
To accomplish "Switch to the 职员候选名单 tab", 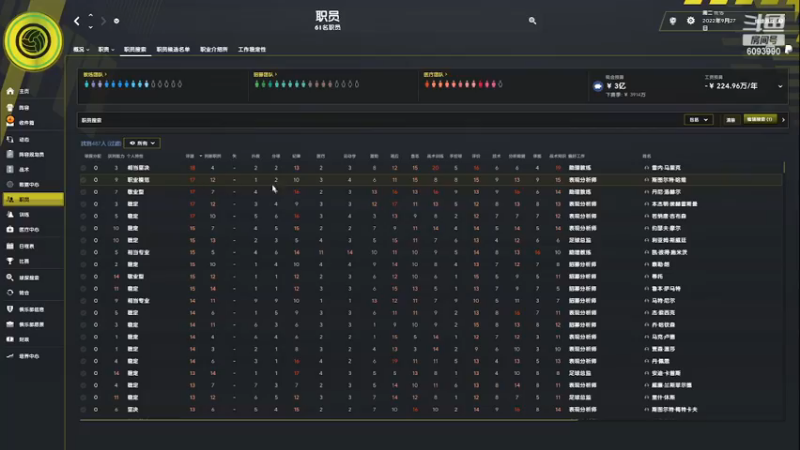I will (173, 49).
